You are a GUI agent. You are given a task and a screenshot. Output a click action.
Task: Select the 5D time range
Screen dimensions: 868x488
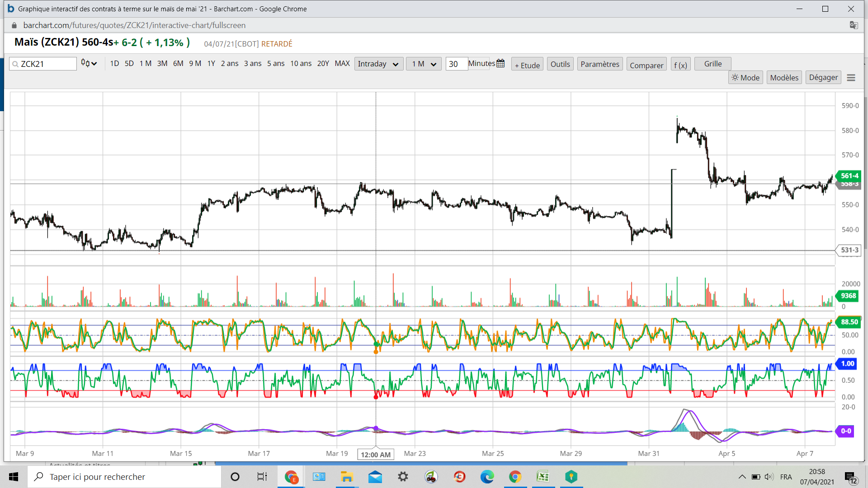tap(129, 64)
